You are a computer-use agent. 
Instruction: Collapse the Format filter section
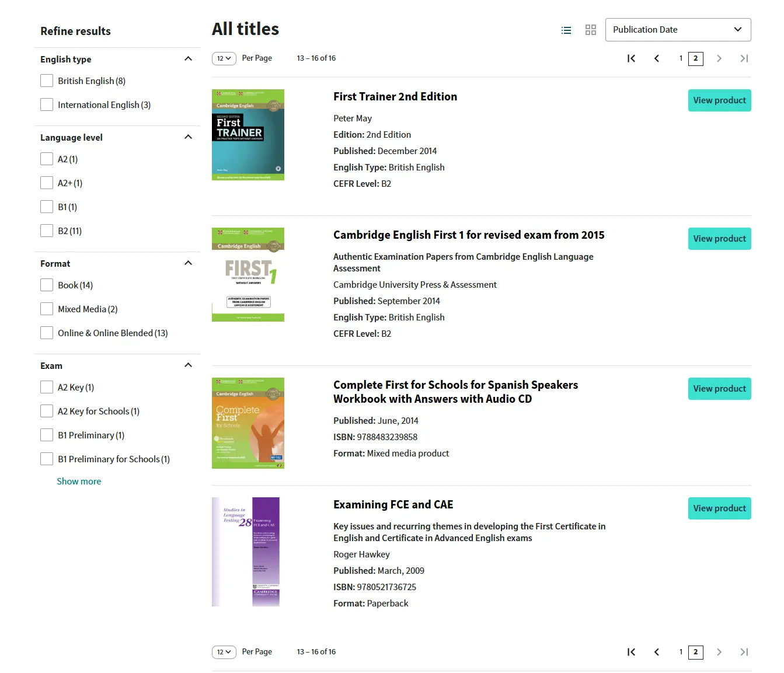coord(188,263)
